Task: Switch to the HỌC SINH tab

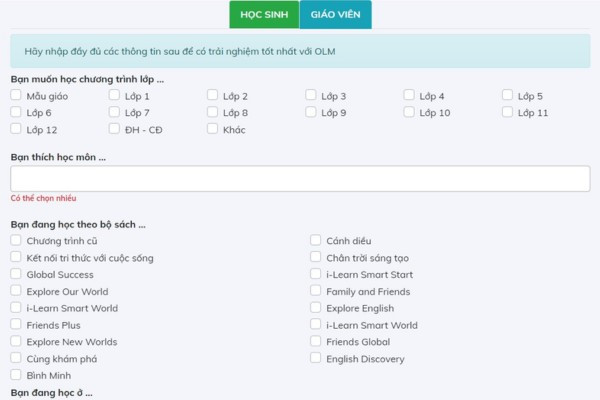Action: 264,15
